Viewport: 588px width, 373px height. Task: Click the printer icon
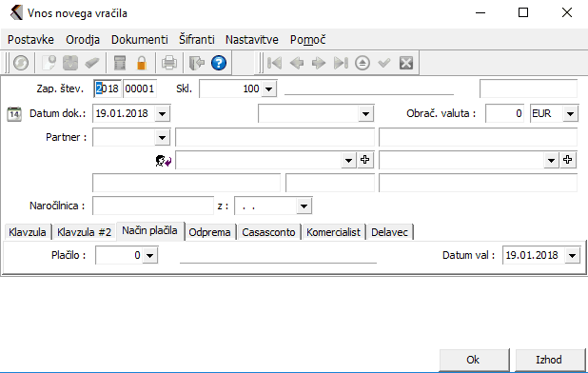click(169, 63)
